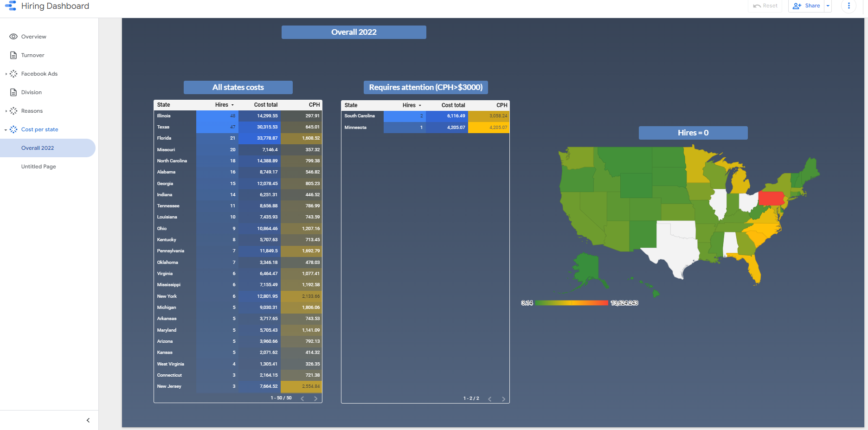Expand the Reasons section arrow

coord(6,111)
